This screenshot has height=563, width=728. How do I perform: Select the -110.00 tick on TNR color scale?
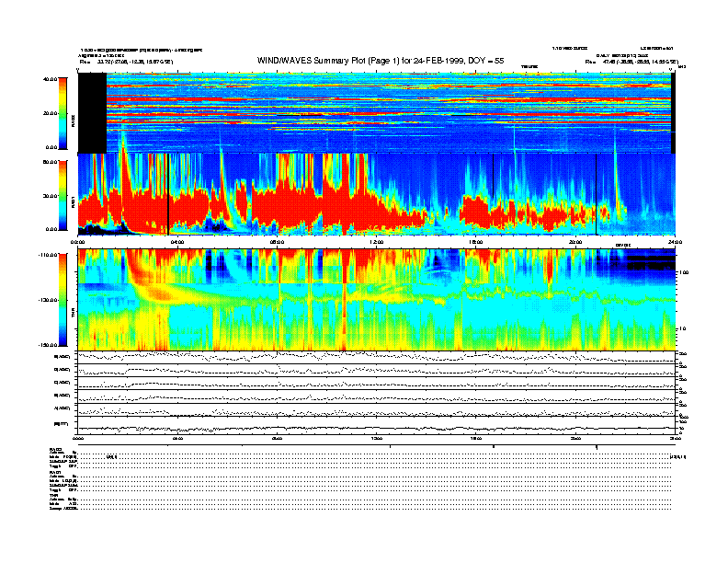coord(48,255)
